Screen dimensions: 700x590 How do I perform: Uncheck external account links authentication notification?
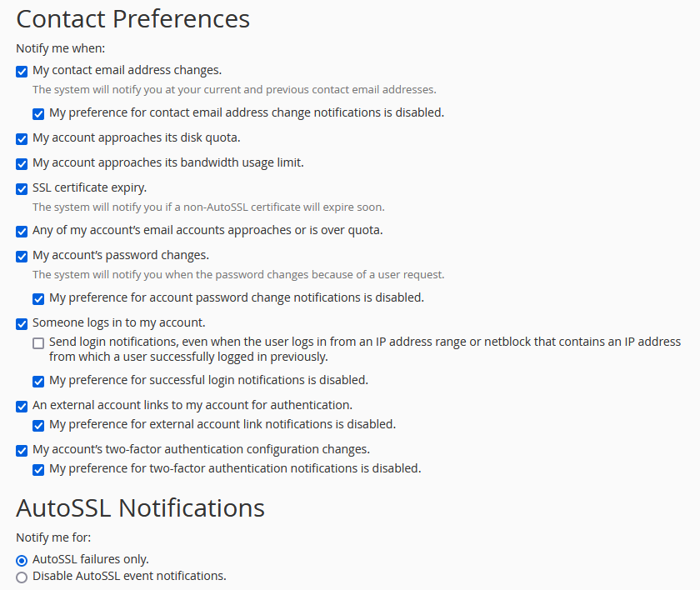[22, 406]
